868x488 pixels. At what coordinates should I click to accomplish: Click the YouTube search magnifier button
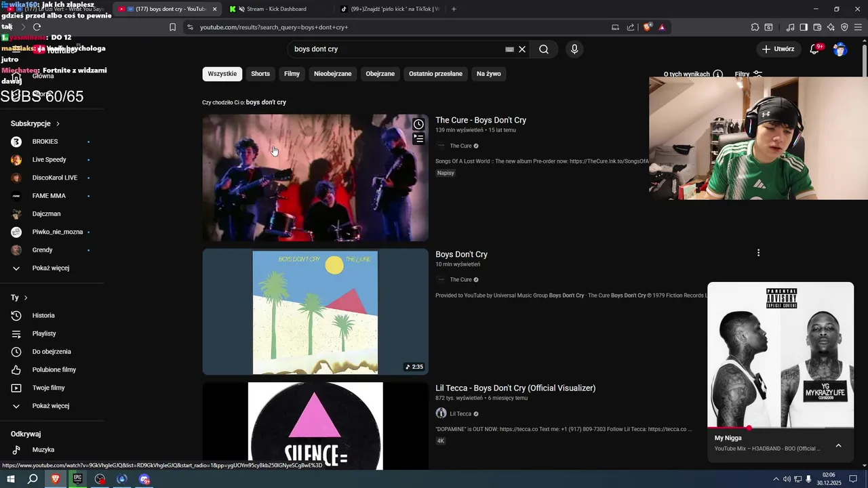[x=544, y=49]
